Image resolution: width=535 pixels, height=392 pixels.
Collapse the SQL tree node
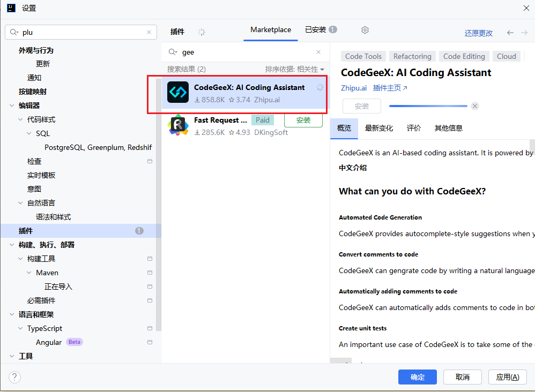click(x=29, y=134)
